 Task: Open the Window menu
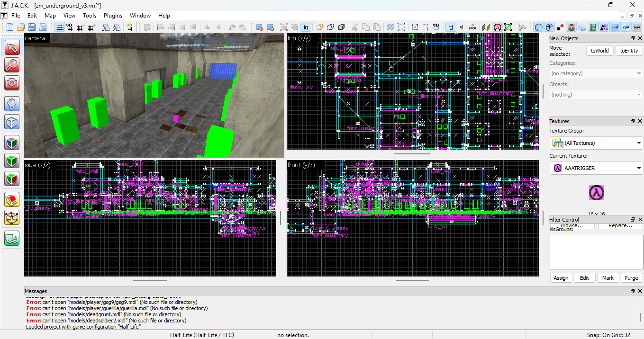[140, 16]
